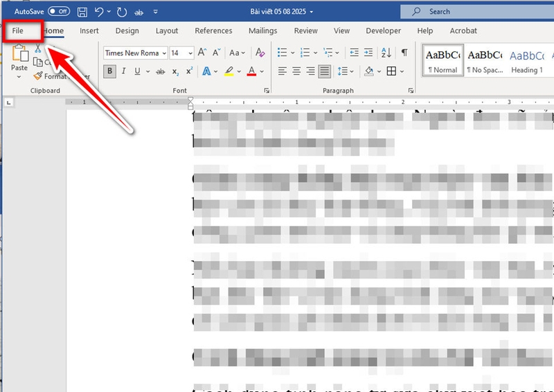Customize the Quick Access Toolbar
Image resolution: width=554 pixels, height=392 pixels.
tap(155, 12)
